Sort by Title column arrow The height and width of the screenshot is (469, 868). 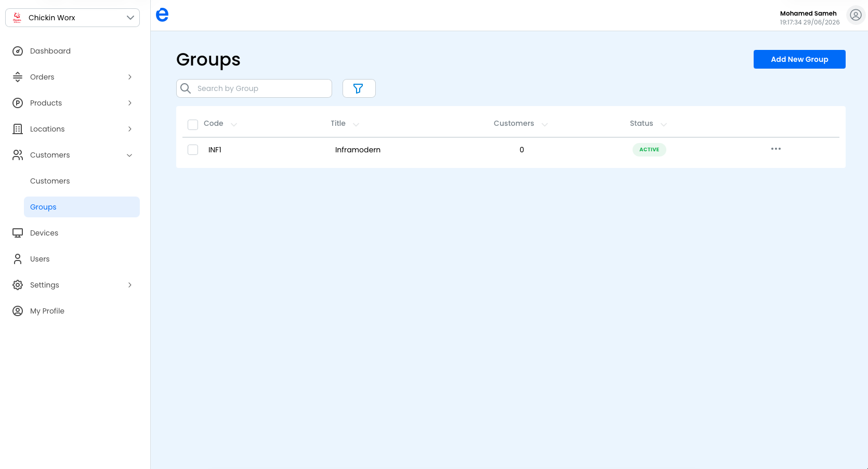356,124
